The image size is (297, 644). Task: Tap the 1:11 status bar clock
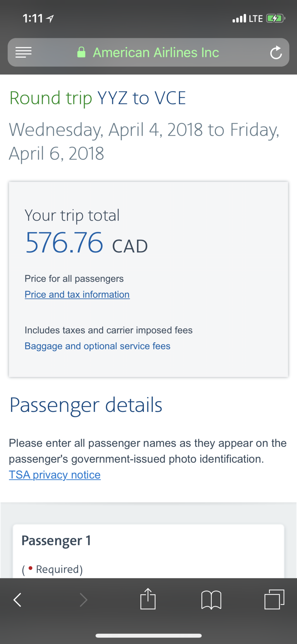[33, 18]
